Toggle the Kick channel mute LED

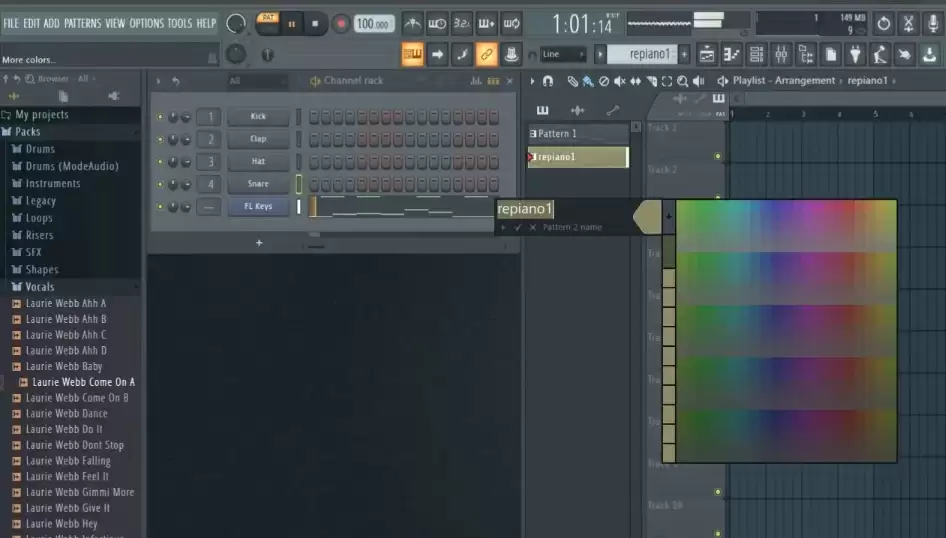pos(160,116)
